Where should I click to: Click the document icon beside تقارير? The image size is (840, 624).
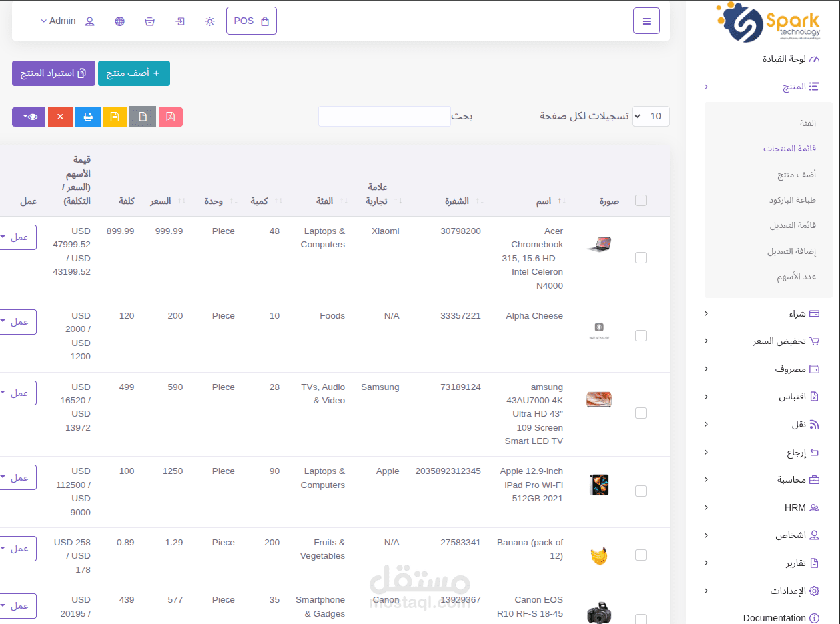click(x=814, y=563)
